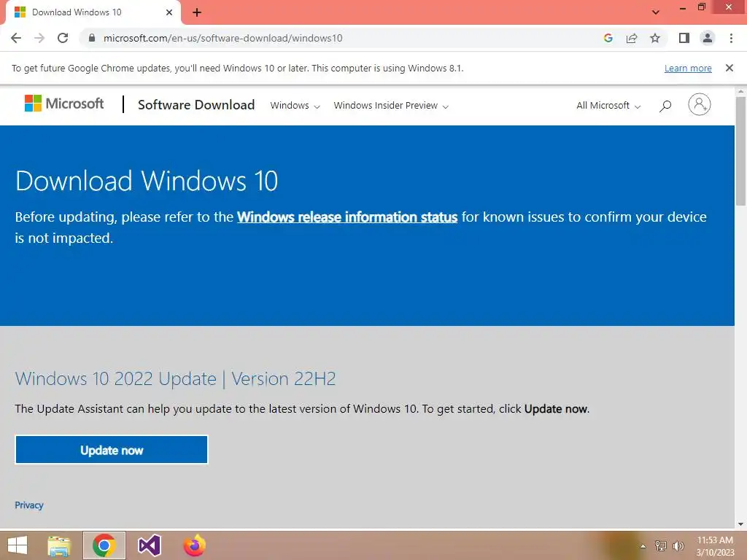The height and width of the screenshot is (560, 747).
Task: Go to the Software Download home link
Action: 196,105
